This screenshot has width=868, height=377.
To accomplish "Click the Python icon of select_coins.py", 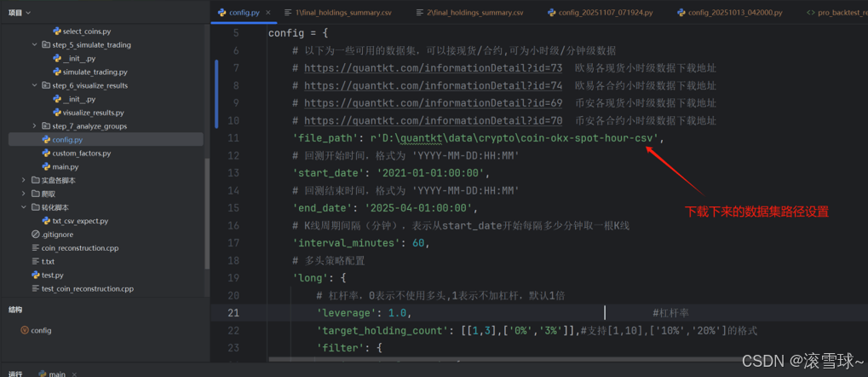I will point(56,32).
